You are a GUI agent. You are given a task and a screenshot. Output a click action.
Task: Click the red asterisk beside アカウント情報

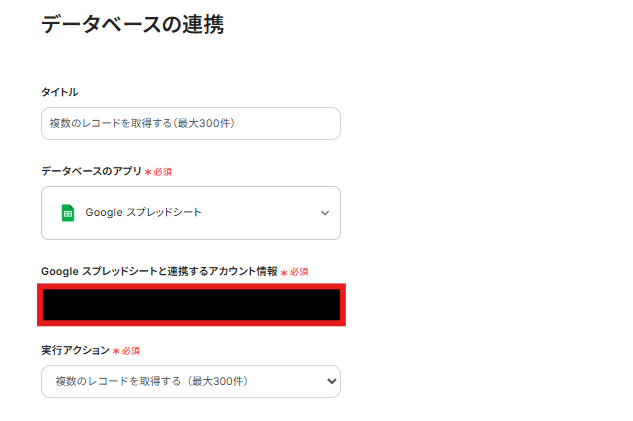[x=284, y=272]
